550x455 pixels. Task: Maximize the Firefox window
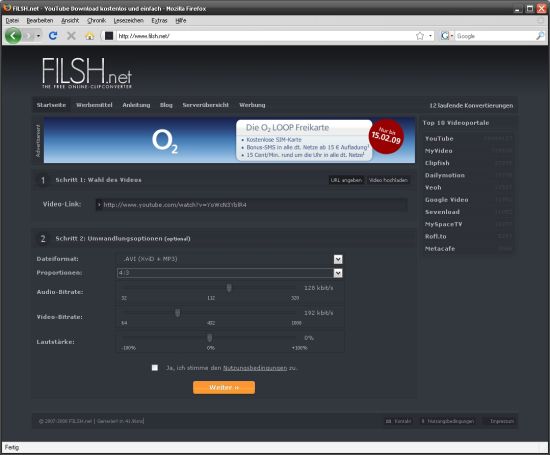pyautogui.click(x=530, y=8)
